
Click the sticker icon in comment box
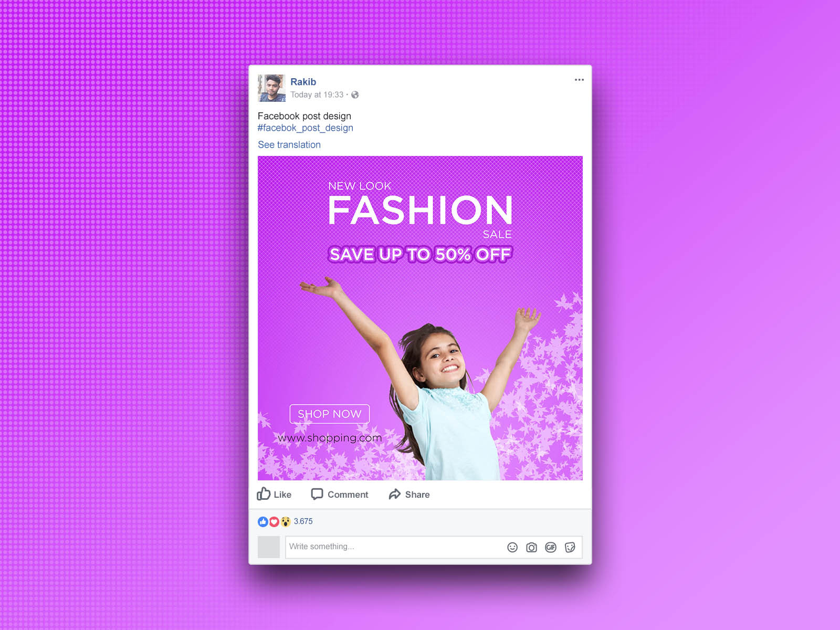tap(570, 548)
